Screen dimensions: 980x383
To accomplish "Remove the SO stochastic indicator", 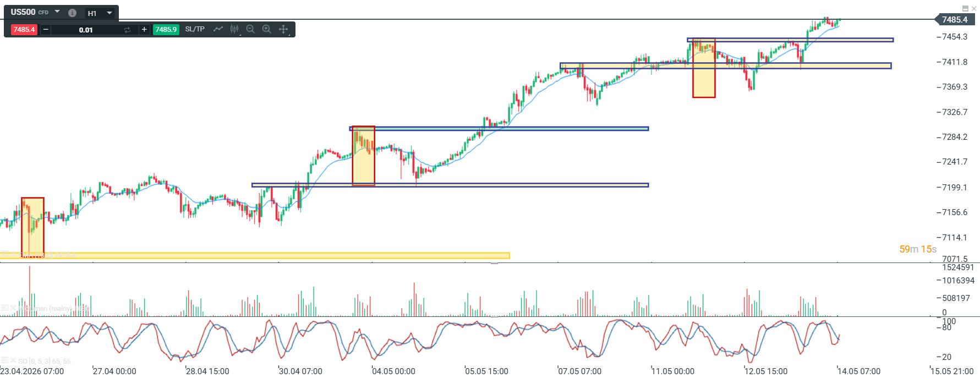I will 13,360.
